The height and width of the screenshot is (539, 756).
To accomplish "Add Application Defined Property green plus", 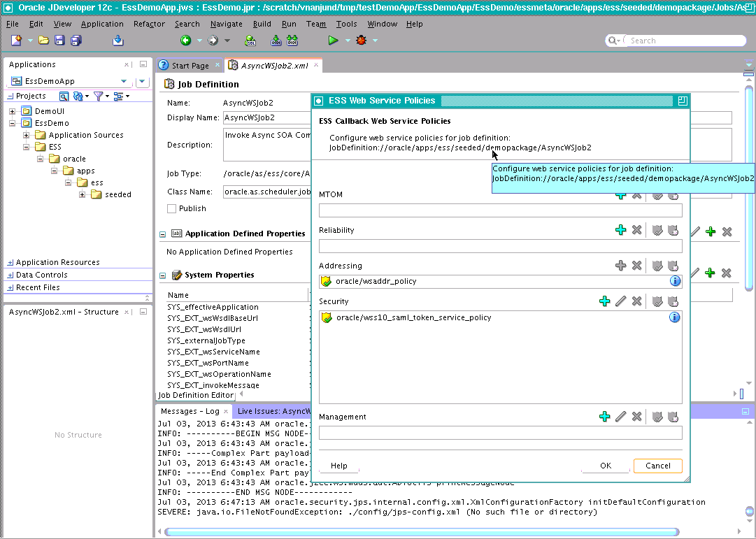I will [x=711, y=232].
